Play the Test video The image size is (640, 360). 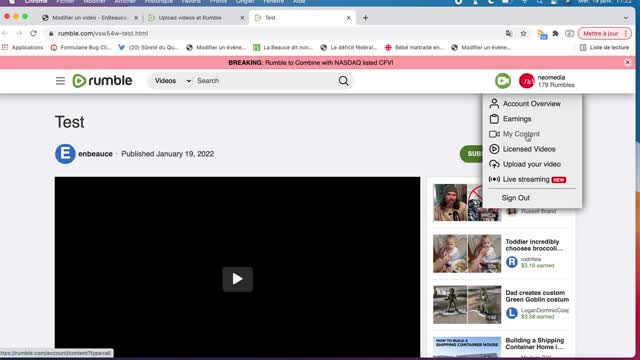238,279
